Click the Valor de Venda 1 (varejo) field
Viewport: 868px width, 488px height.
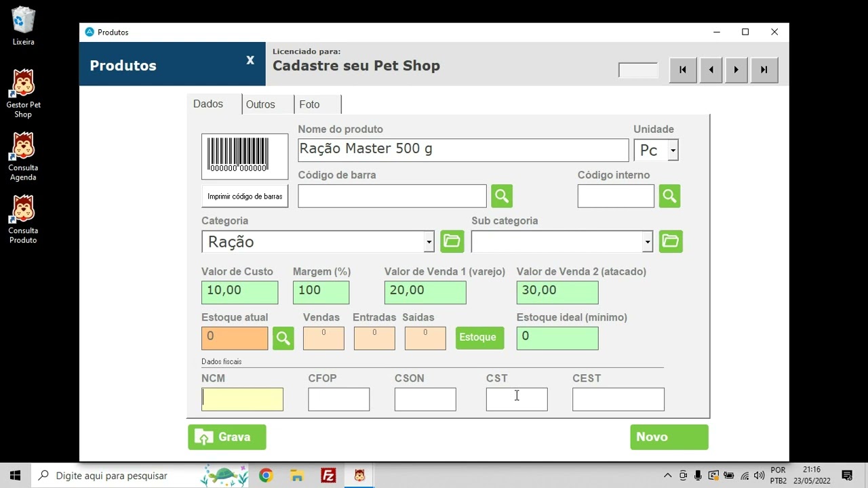click(x=425, y=292)
